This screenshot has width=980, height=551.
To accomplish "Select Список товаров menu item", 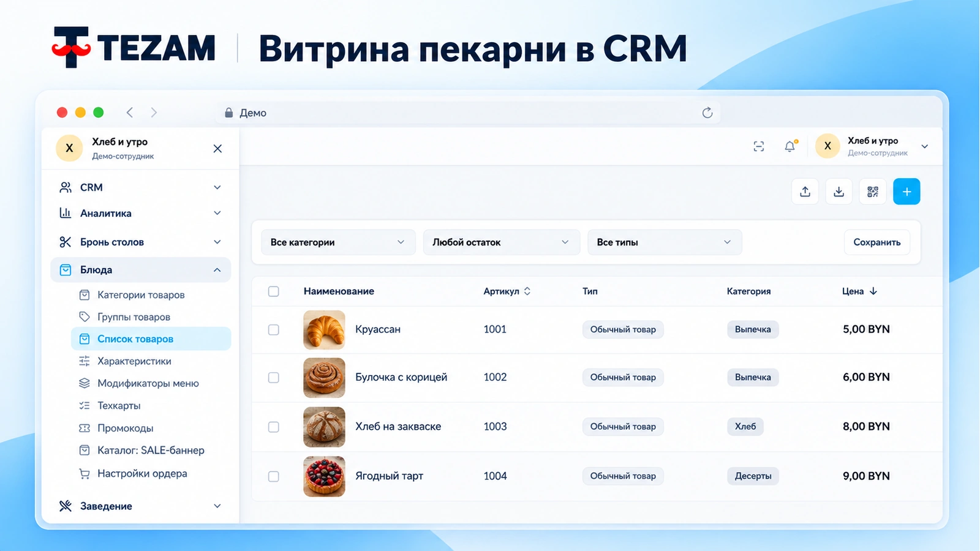I will click(x=151, y=339).
